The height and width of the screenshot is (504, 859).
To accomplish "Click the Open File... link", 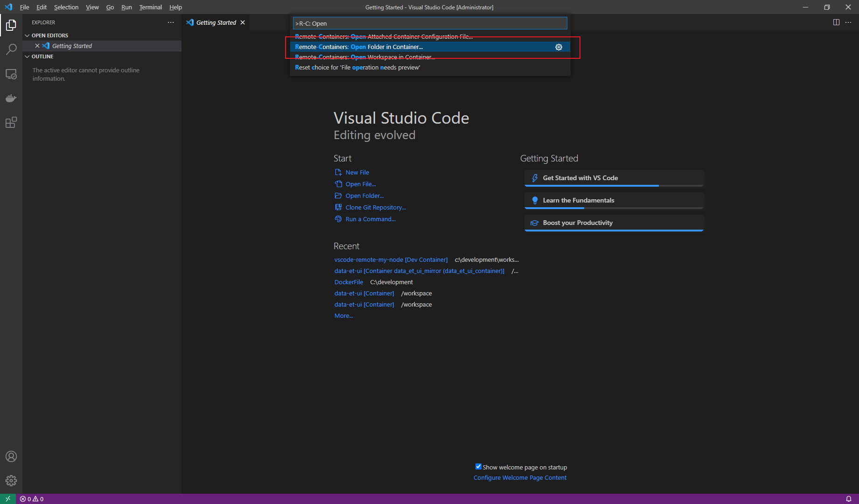I will (x=361, y=184).
